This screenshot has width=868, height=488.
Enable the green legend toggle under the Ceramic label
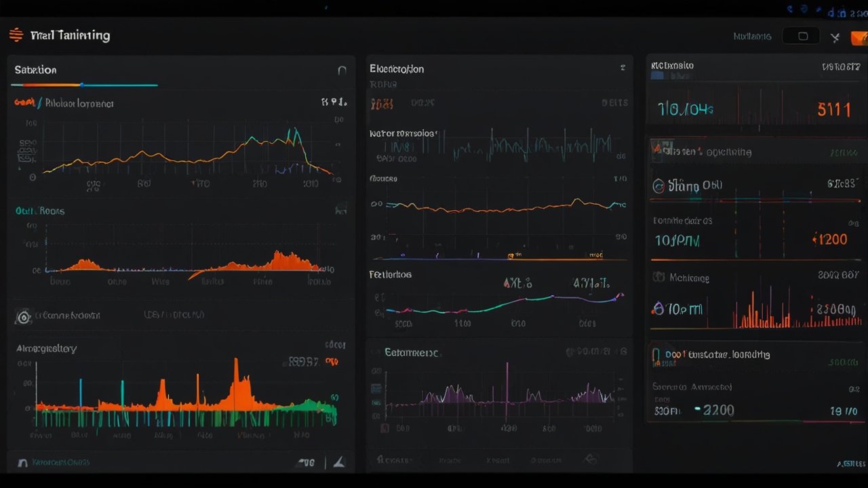pos(376,403)
